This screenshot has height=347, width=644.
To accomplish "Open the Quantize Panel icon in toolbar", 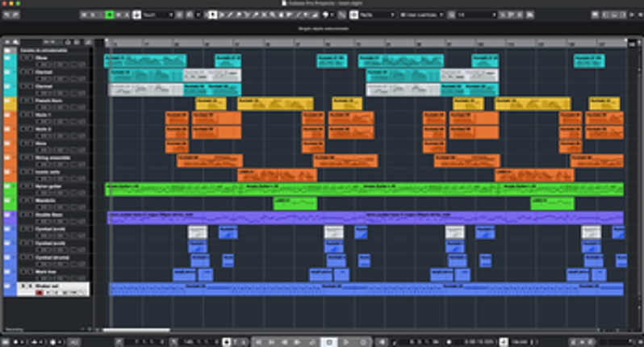I will 530,15.
